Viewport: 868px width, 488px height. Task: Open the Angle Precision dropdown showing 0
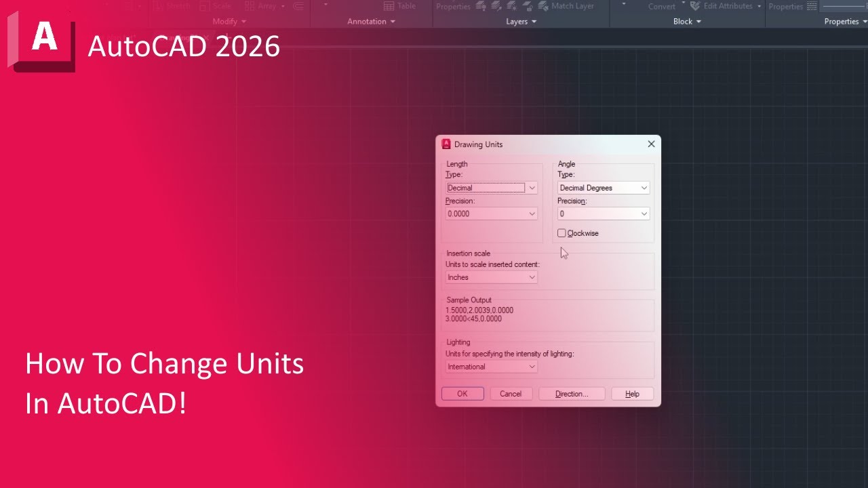tap(604, 213)
